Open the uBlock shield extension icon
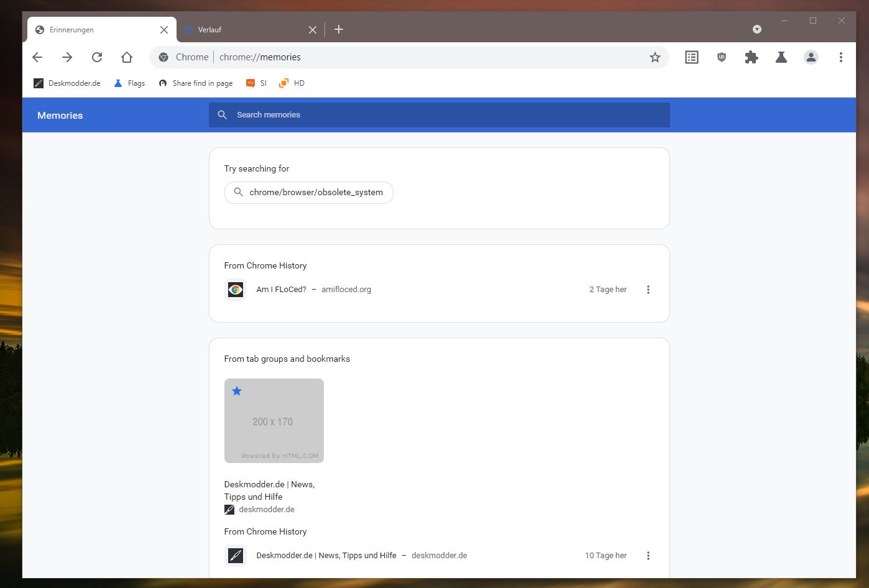 tap(722, 57)
